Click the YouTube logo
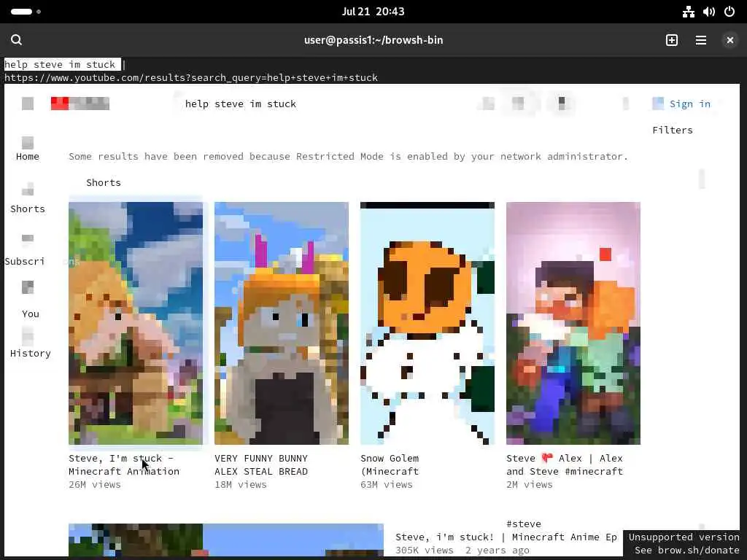Screen dimensions: 747x560 coord(80,104)
